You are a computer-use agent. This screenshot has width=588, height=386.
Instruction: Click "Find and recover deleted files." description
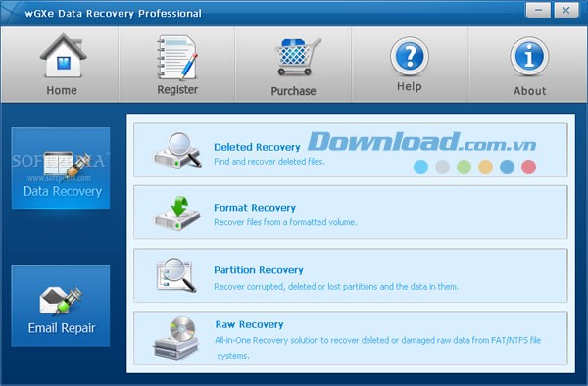(269, 162)
